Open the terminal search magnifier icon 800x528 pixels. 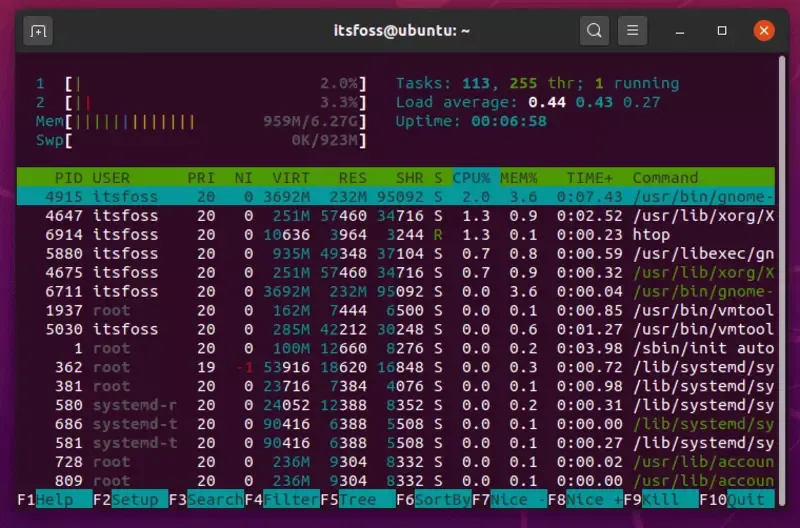click(594, 31)
